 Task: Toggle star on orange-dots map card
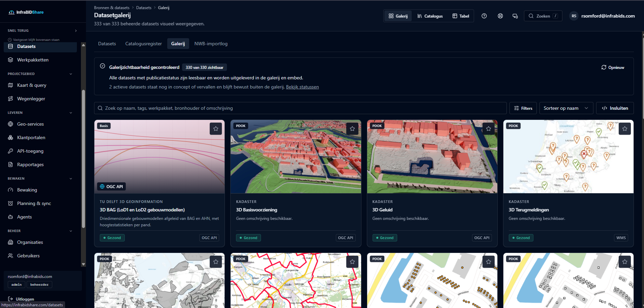coord(489,262)
